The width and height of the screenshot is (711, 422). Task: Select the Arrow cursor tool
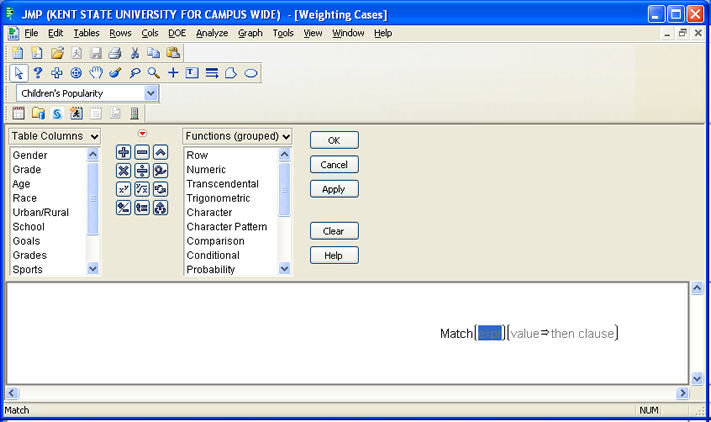click(19, 73)
